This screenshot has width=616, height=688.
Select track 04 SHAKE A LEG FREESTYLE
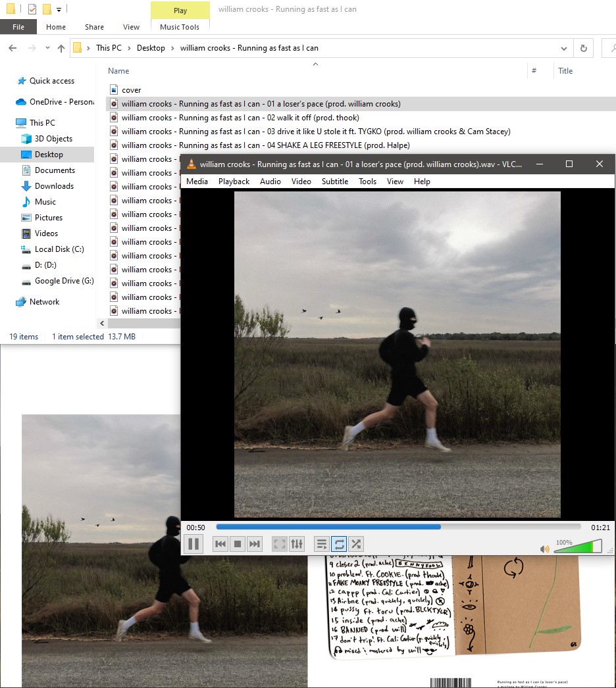[x=266, y=145]
